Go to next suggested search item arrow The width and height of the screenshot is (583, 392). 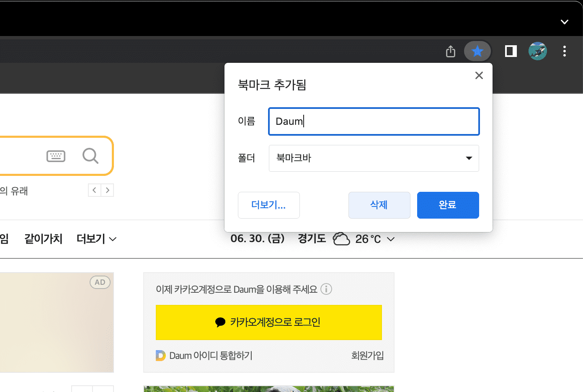(107, 190)
